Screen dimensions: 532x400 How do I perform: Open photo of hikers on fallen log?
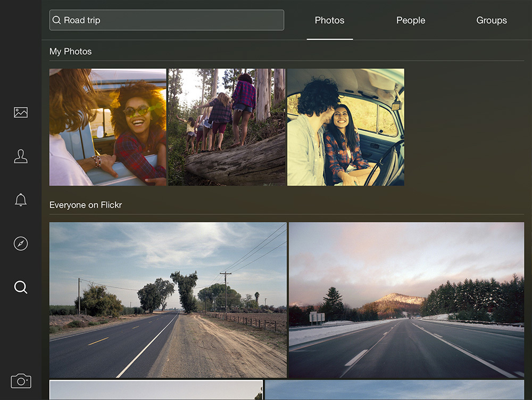click(227, 127)
